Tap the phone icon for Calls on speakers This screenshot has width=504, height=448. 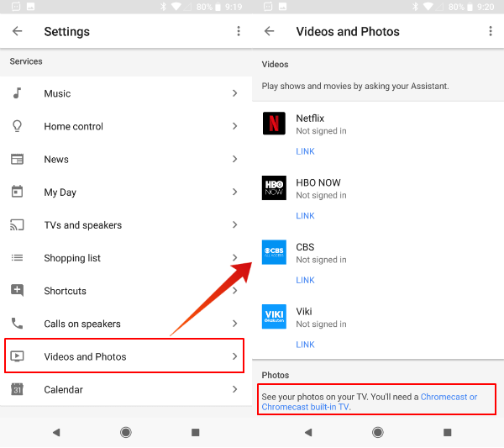coord(17,324)
